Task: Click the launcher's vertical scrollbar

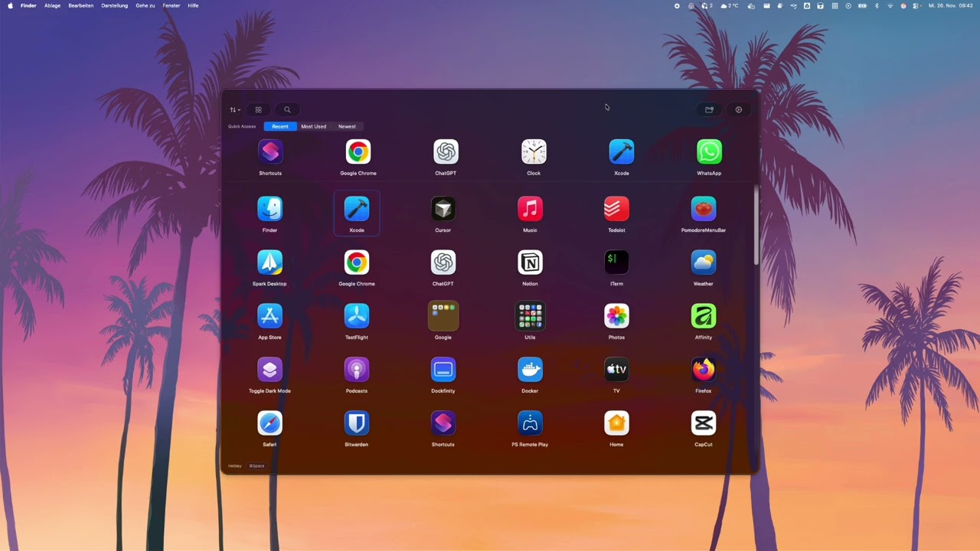Action: click(756, 226)
